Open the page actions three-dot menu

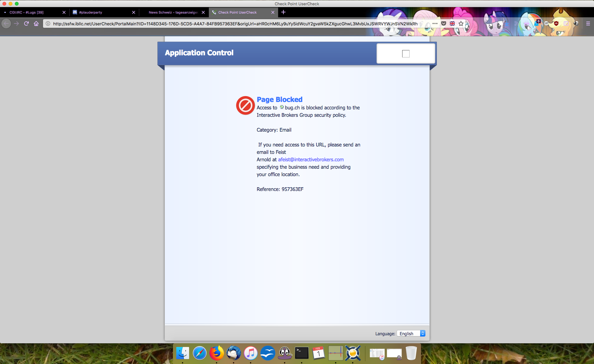tap(435, 23)
